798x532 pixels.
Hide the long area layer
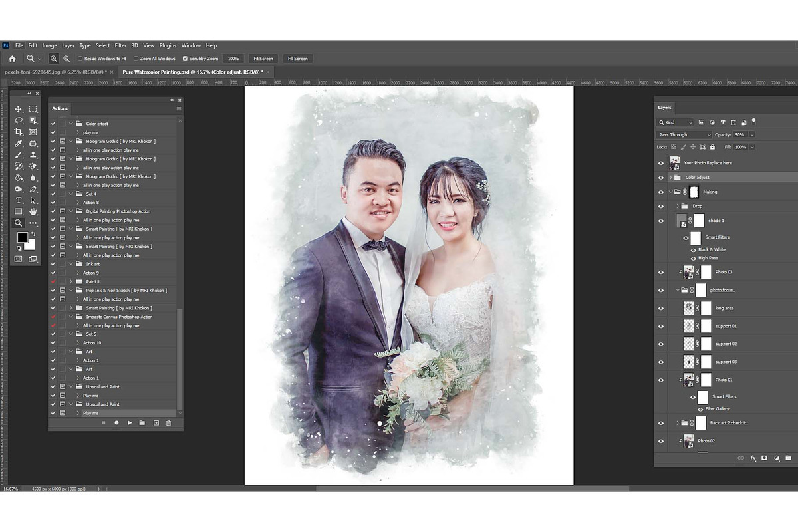point(661,308)
